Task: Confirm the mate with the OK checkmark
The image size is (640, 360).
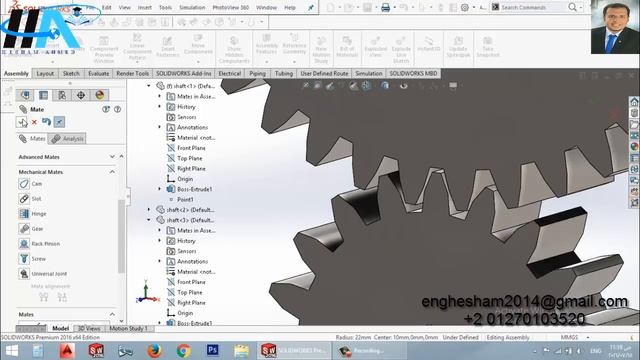Action: [22, 122]
